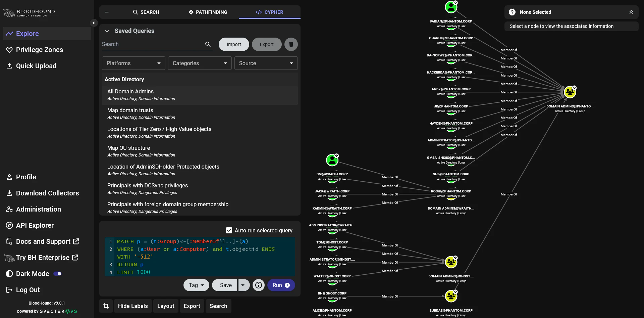Viewport: 644px width, 318px height.
Task: Click the query info icon
Action: tap(259, 285)
